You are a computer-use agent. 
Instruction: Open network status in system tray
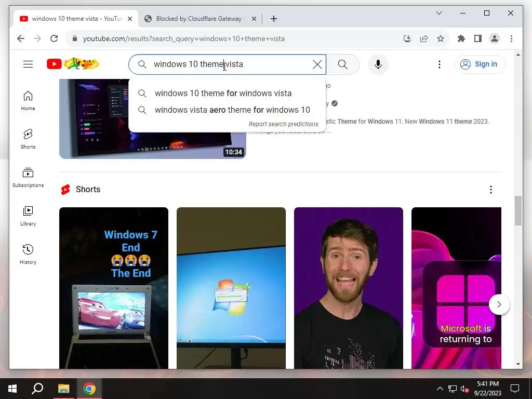coord(453,389)
